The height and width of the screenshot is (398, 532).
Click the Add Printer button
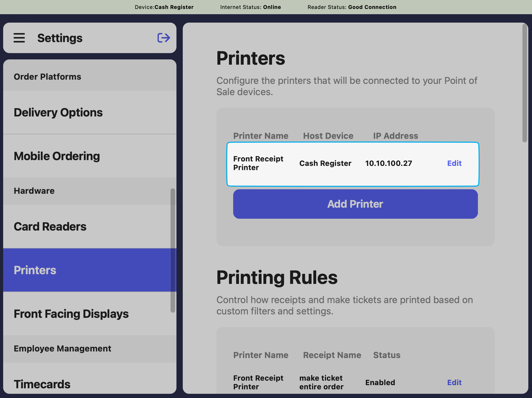[x=355, y=204]
